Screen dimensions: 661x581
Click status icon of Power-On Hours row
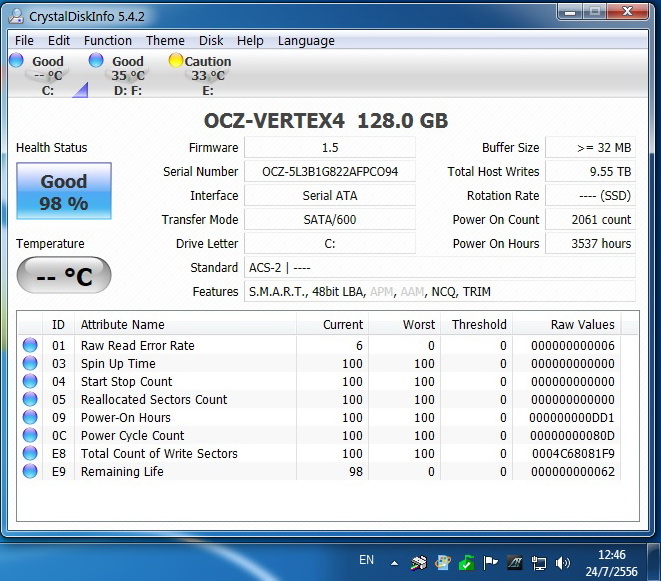click(x=30, y=417)
